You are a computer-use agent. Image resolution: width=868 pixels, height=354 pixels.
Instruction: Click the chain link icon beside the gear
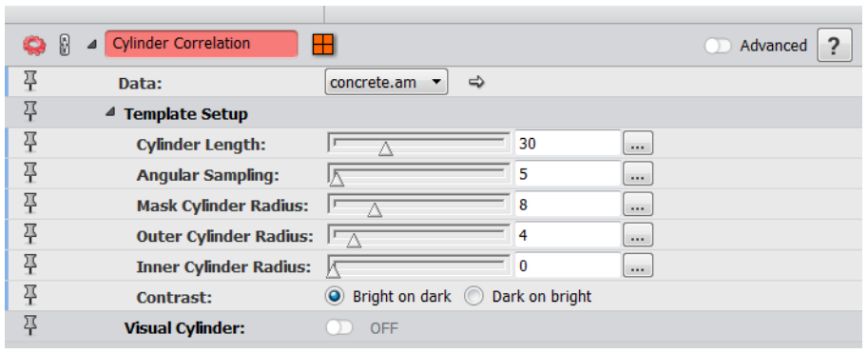pos(65,45)
